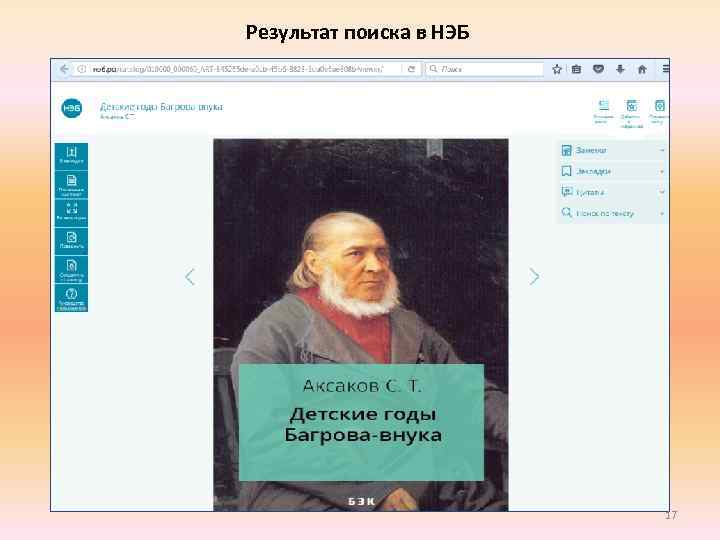
Task: Click the Поиск по тексту label
Action: (605, 214)
